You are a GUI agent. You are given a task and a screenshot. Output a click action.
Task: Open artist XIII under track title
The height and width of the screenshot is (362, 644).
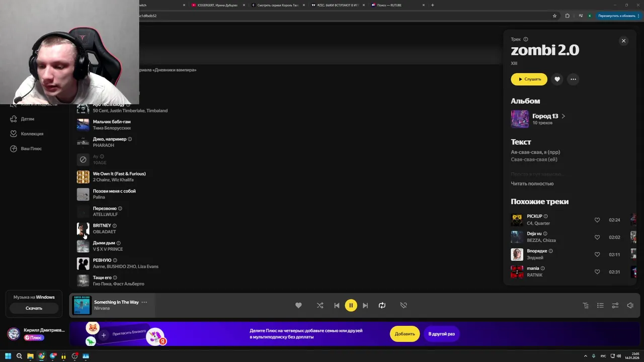point(514,63)
